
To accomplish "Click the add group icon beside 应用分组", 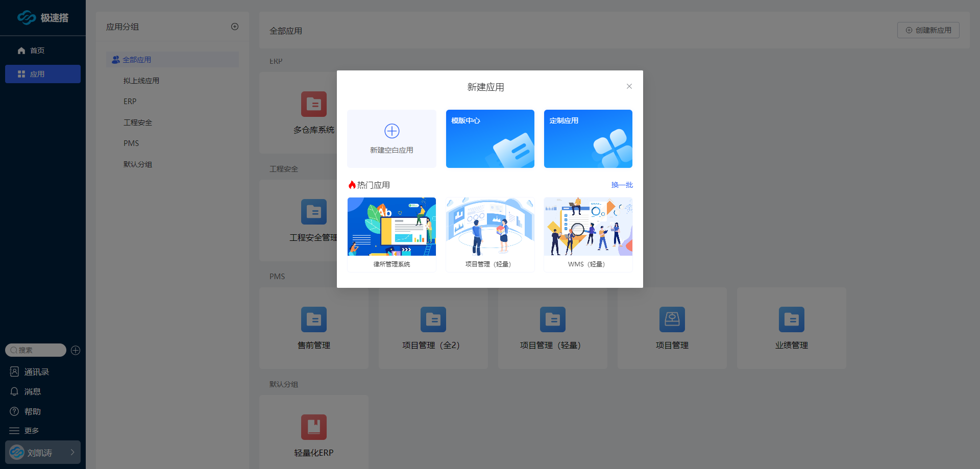I will 235,27.
